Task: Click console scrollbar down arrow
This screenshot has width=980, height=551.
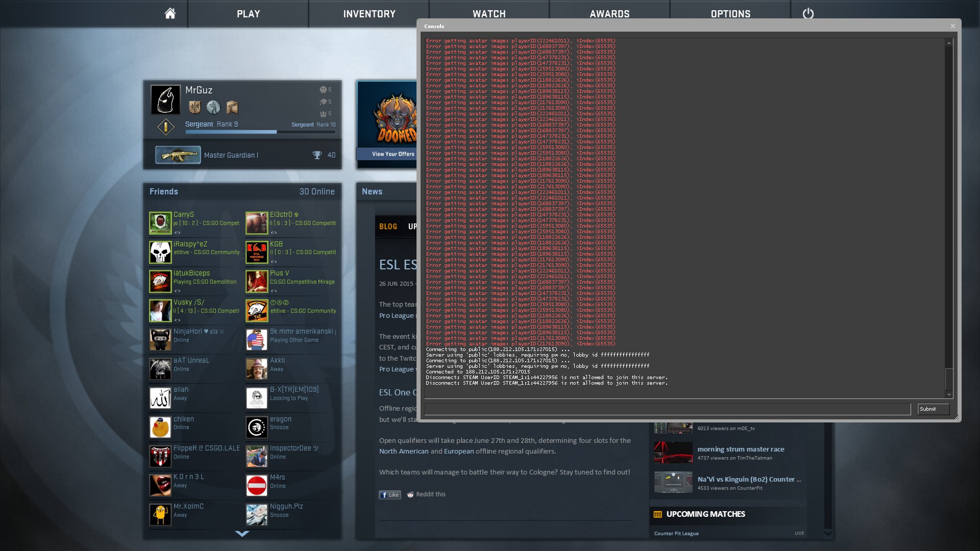Action: tap(949, 394)
